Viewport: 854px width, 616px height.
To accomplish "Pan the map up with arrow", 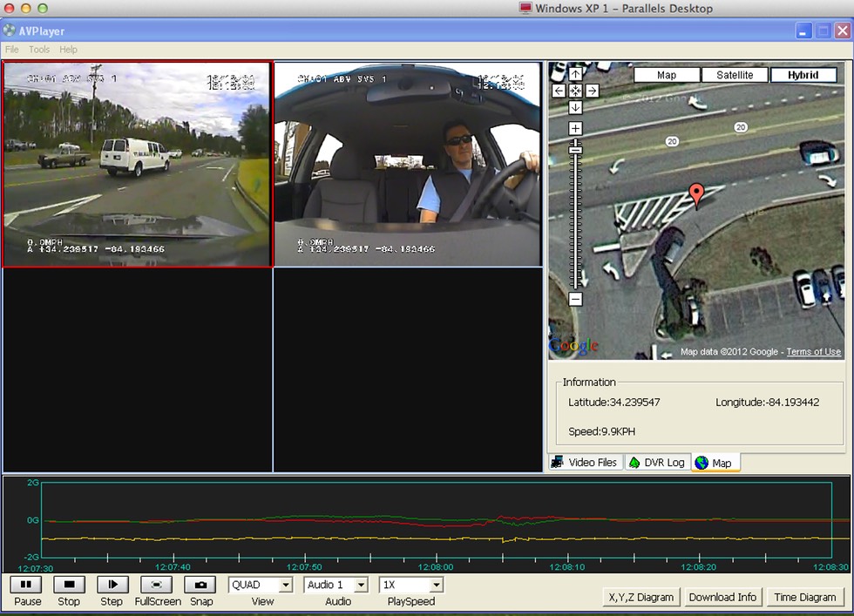I will click(575, 75).
